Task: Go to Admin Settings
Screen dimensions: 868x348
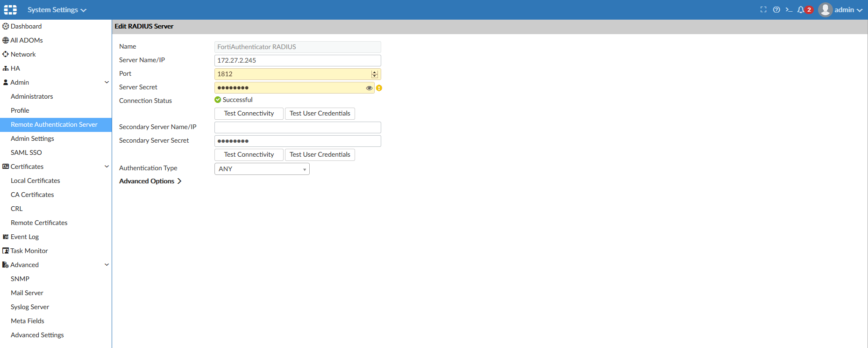Action: 32,138
